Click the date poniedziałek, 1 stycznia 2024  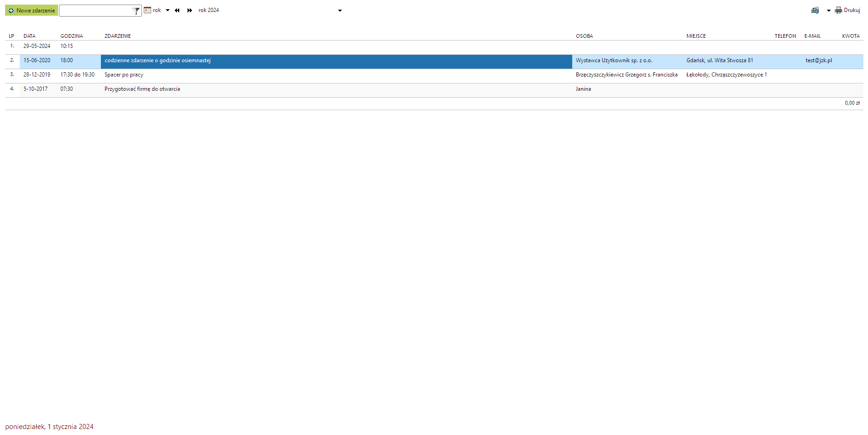[49, 427]
